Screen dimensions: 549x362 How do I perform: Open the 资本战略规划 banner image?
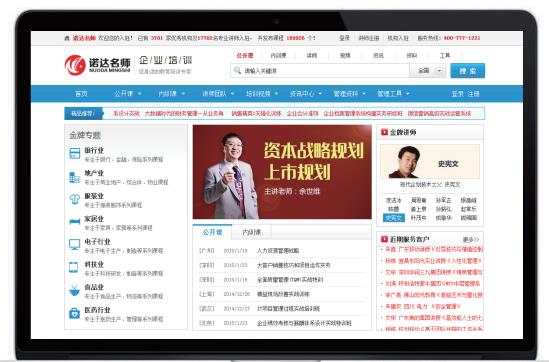[282, 172]
